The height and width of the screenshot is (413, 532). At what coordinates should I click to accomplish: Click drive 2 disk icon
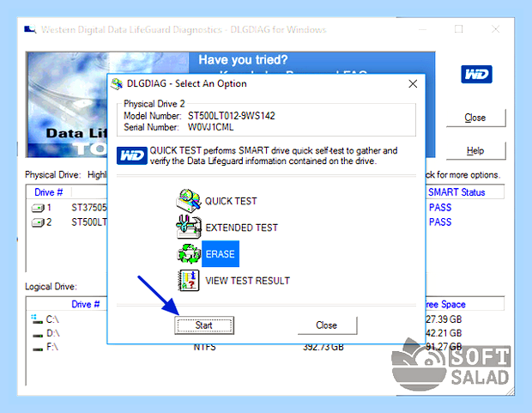pos(38,222)
